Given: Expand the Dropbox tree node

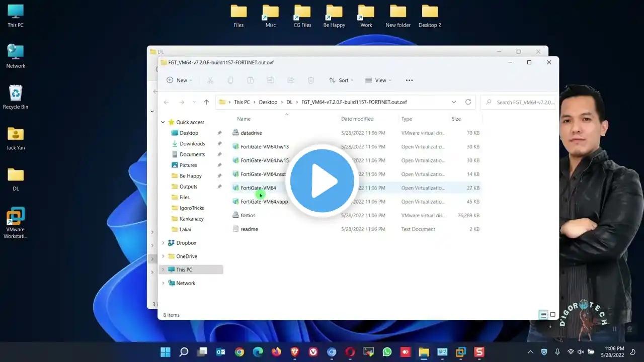Looking at the screenshot, I should (x=163, y=243).
